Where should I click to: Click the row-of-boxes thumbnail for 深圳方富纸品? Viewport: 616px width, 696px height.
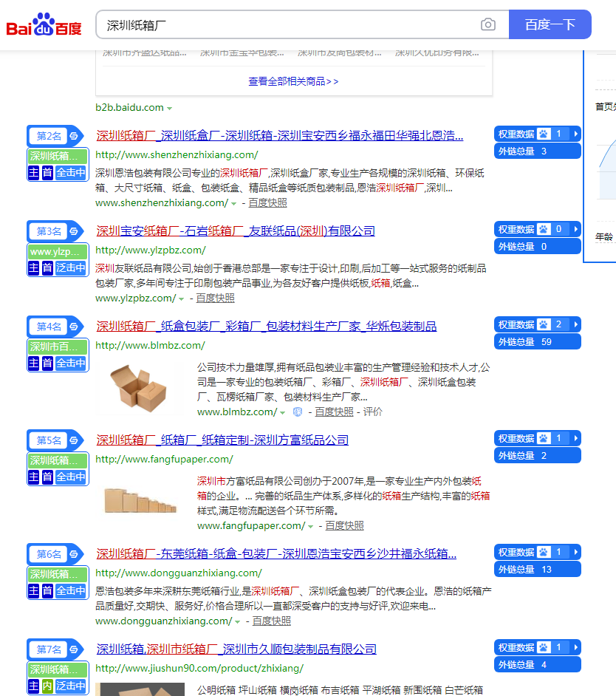click(x=140, y=502)
